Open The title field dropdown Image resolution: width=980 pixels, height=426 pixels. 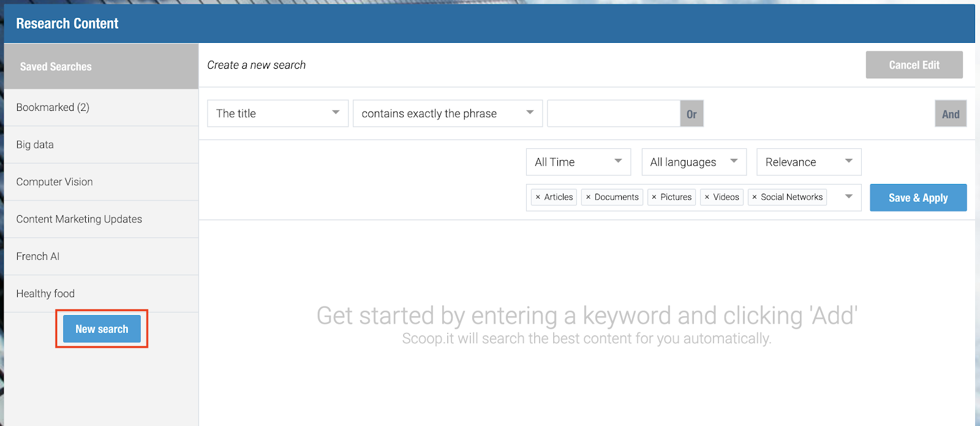[x=278, y=113]
